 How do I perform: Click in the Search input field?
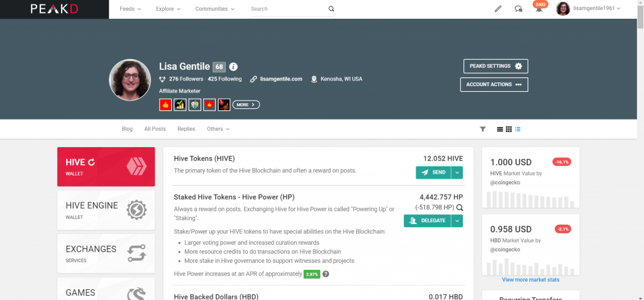(289, 9)
